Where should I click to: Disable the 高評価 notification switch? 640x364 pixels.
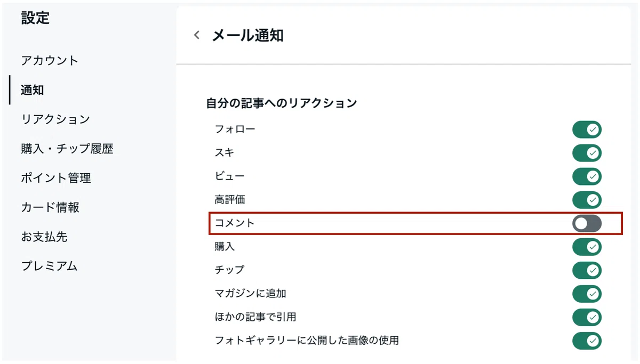coord(587,200)
